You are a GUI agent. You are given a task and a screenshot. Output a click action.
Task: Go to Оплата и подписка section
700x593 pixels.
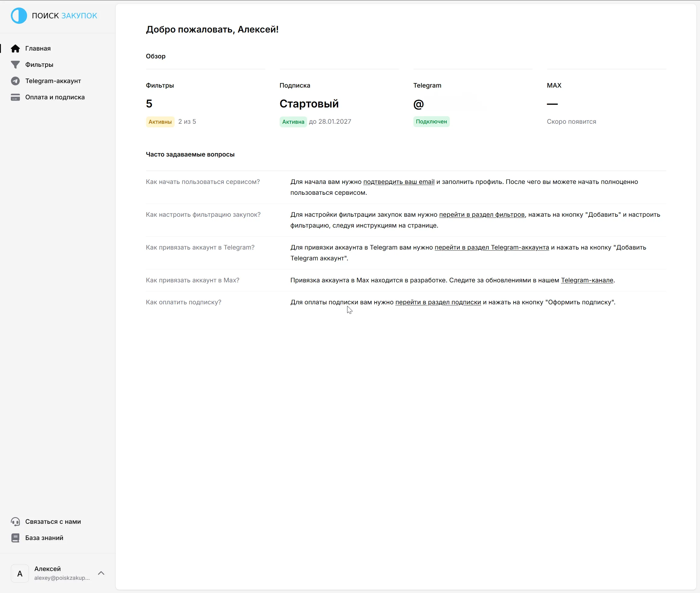pyautogui.click(x=55, y=97)
